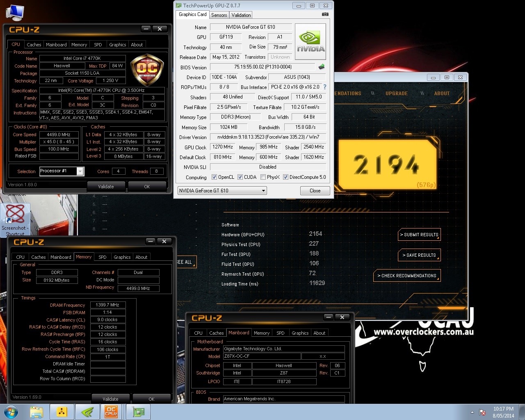Open the OC CPU-Z taskbar icon

pos(111,411)
